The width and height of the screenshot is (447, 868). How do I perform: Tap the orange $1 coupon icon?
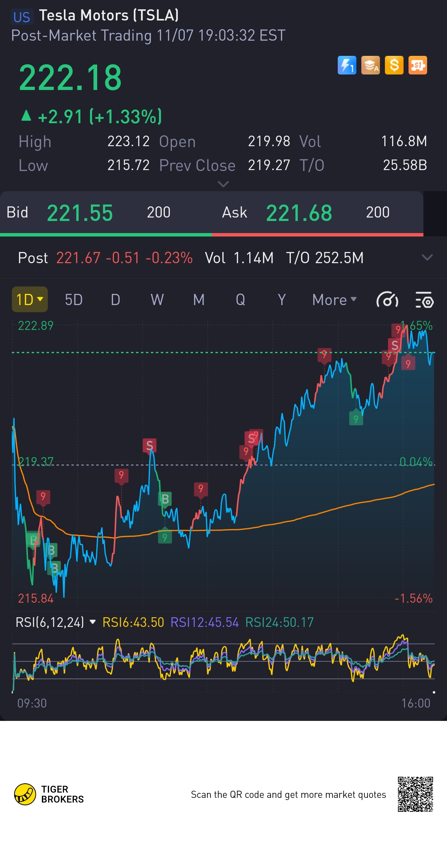tap(418, 65)
